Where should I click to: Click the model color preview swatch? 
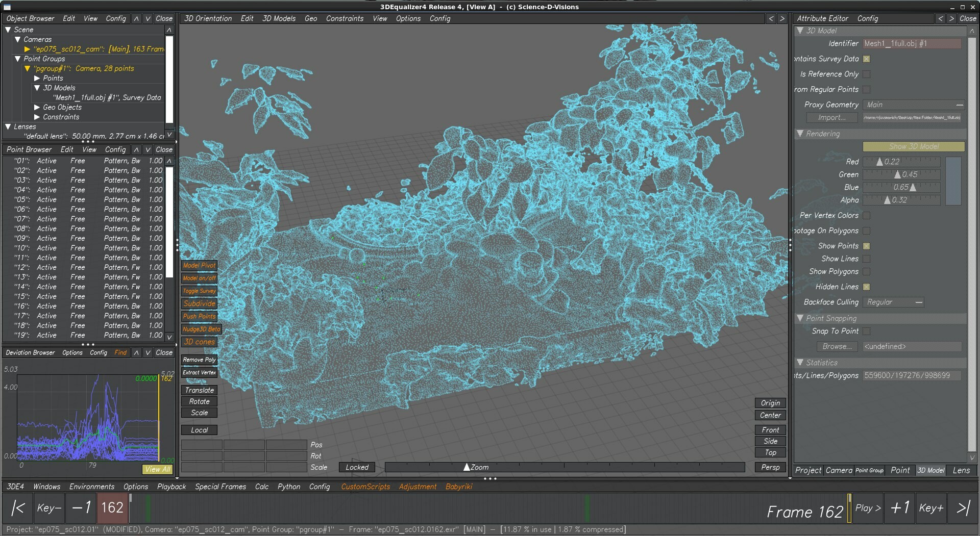[x=953, y=181]
